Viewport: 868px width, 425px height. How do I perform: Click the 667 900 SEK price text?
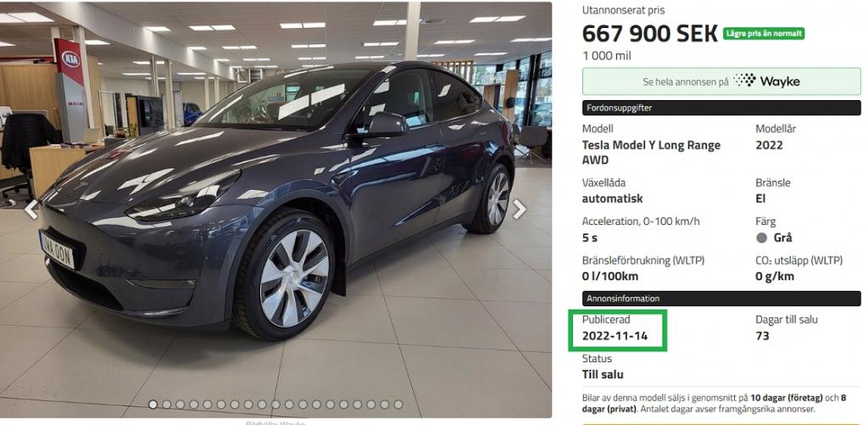650,34
